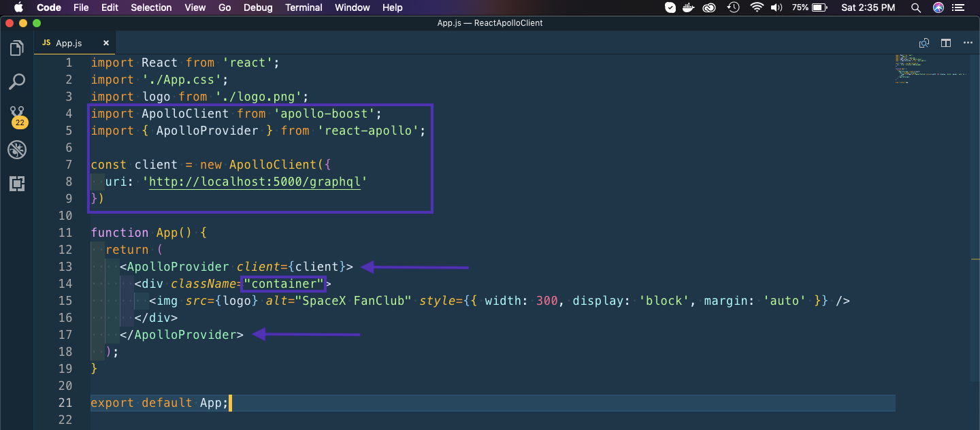The width and height of the screenshot is (980, 430).
Task: Click the Docker whale icon in the menu bar
Action: [689, 7]
